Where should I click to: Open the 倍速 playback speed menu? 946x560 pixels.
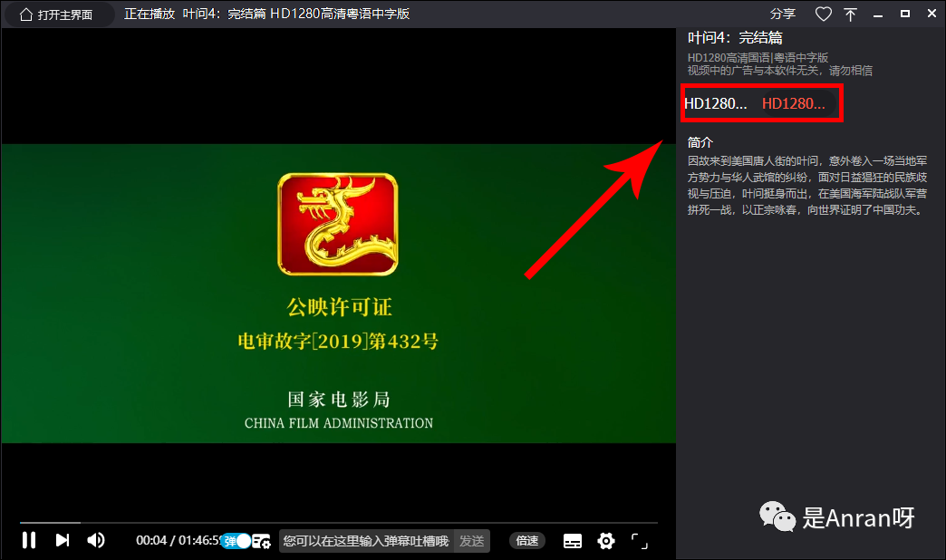pos(527,541)
